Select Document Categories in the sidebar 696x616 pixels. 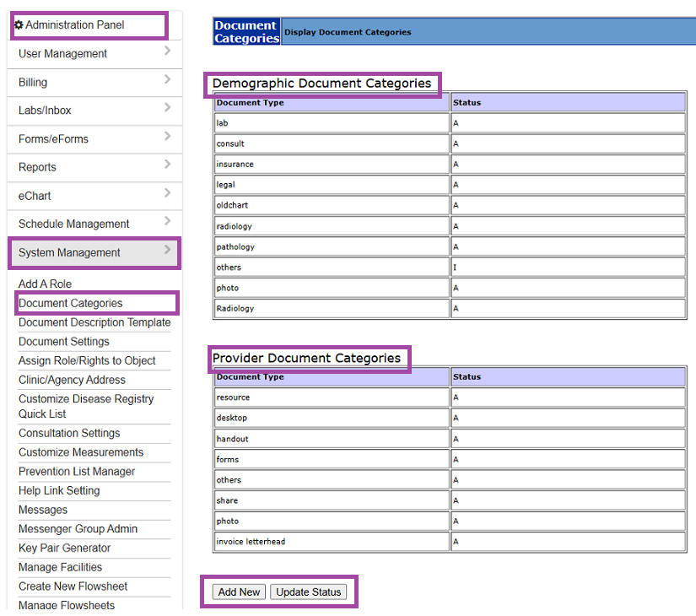tap(73, 302)
